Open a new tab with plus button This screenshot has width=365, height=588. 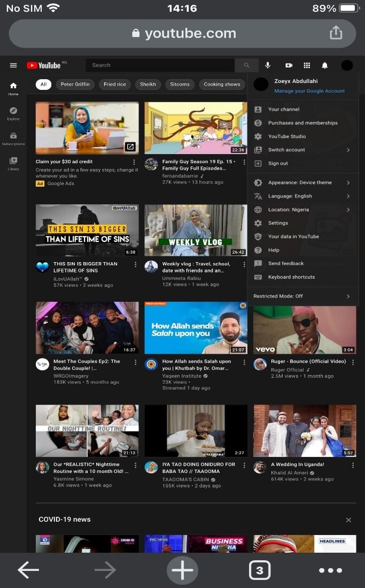182,570
